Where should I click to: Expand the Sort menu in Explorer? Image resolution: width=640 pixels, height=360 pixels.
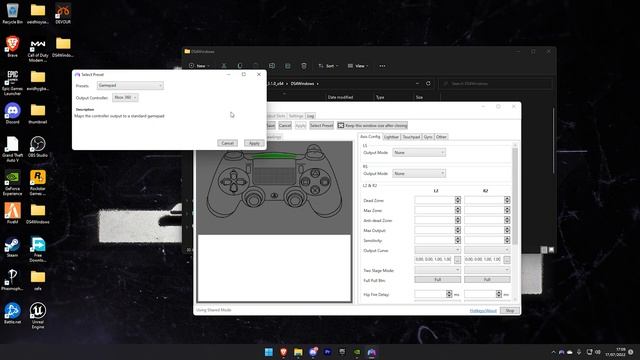[x=328, y=66]
